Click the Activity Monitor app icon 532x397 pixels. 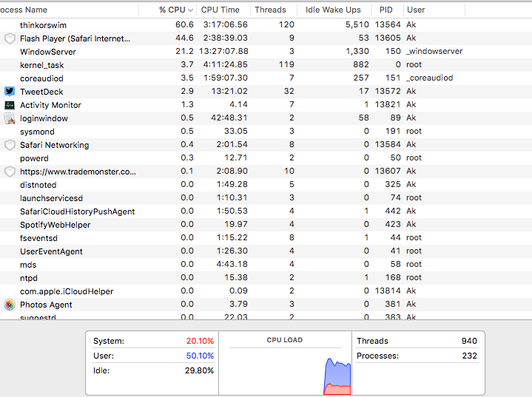[x=10, y=105]
